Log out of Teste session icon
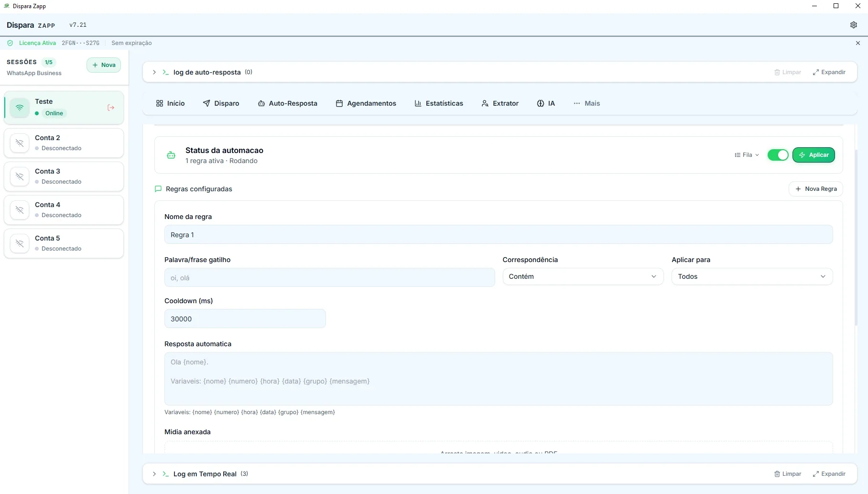The width and height of the screenshot is (868, 494). pyautogui.click(x=111, y=108)
